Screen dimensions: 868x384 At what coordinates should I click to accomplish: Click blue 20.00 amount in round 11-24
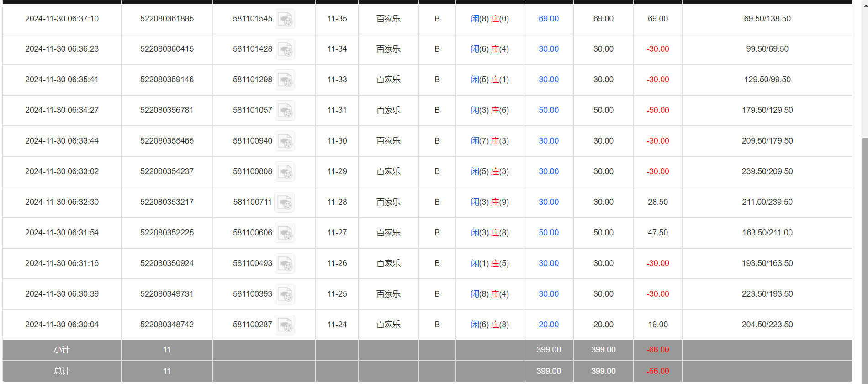pos(548,325)
